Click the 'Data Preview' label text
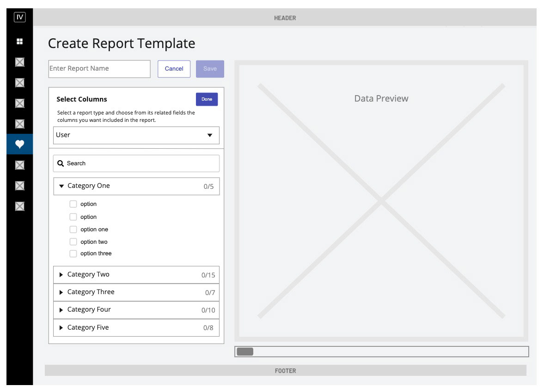The height and width of the screenshot is (392, 544). (x=381, y=98)
